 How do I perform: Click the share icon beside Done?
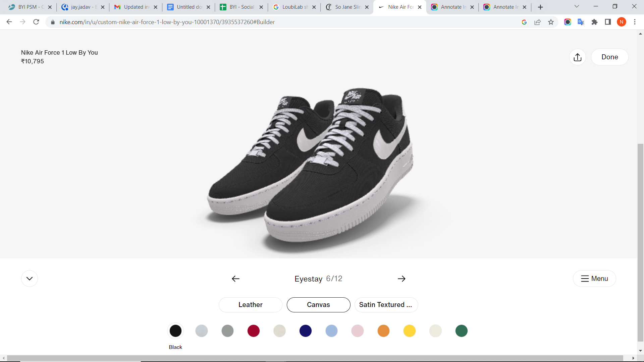[x=578, y=57]
